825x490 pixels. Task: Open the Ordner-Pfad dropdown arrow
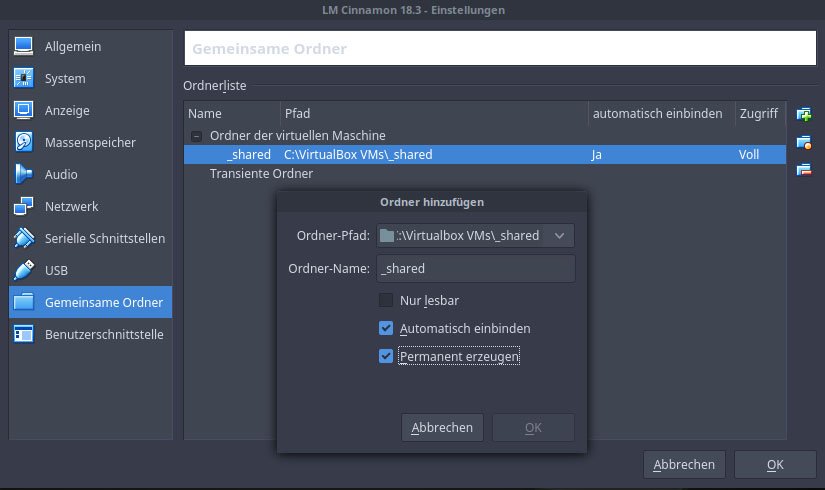(x=559, y=236)
